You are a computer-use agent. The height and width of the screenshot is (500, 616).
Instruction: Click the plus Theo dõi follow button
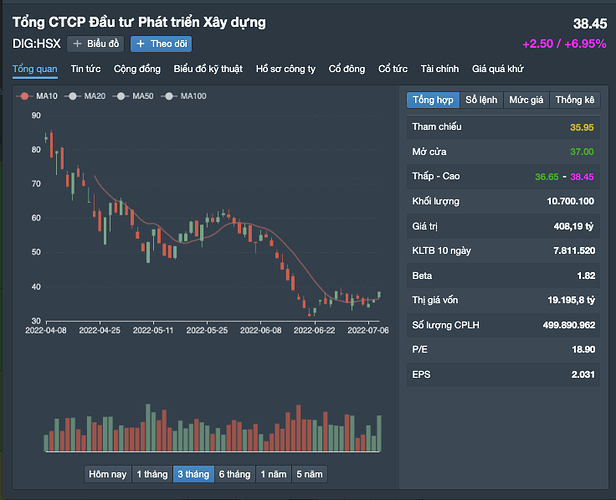click(x=161, y=44)
